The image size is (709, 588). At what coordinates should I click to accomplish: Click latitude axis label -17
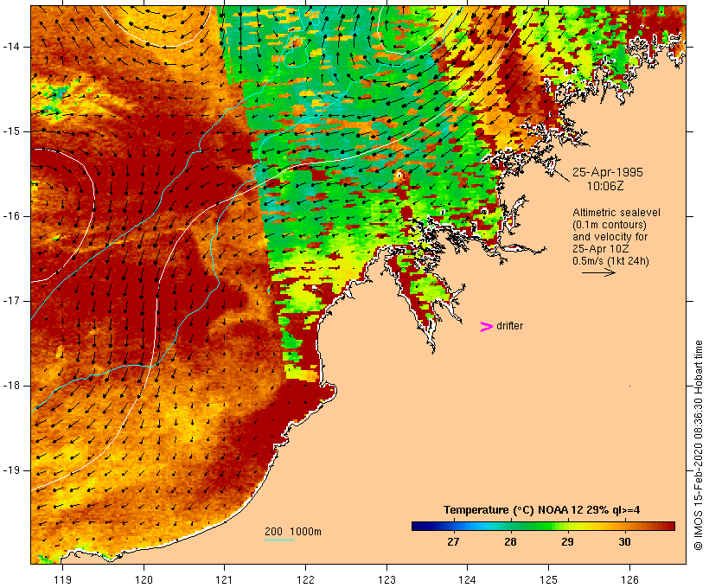[11, 301]
